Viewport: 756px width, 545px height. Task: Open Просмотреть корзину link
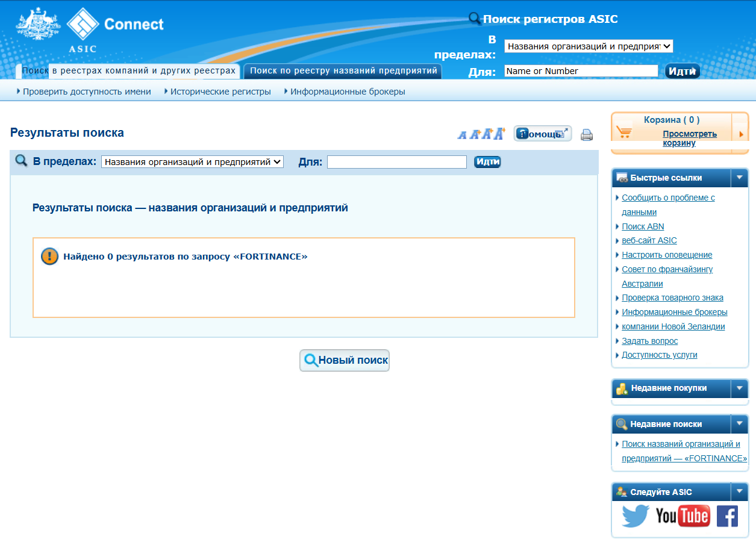coord(690,139)
